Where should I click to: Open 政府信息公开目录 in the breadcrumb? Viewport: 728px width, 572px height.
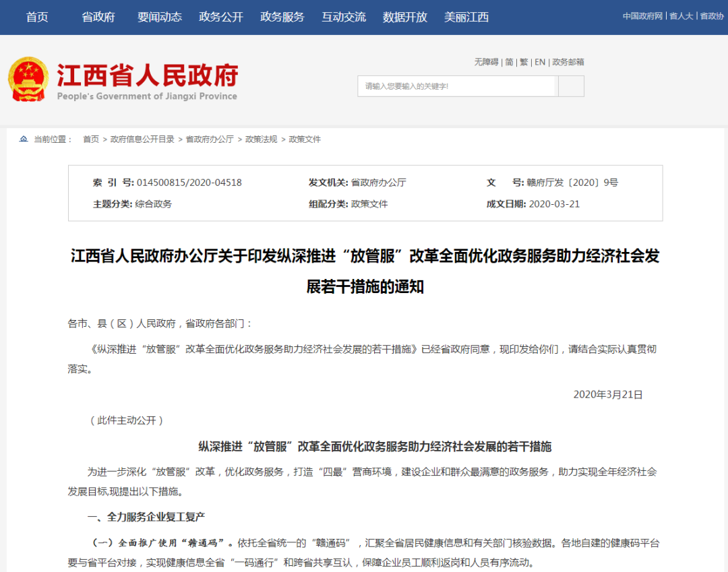142,139
